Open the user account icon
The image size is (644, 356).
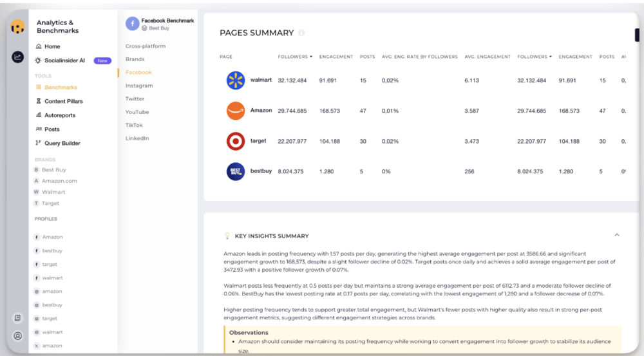[x=17, y=336]
